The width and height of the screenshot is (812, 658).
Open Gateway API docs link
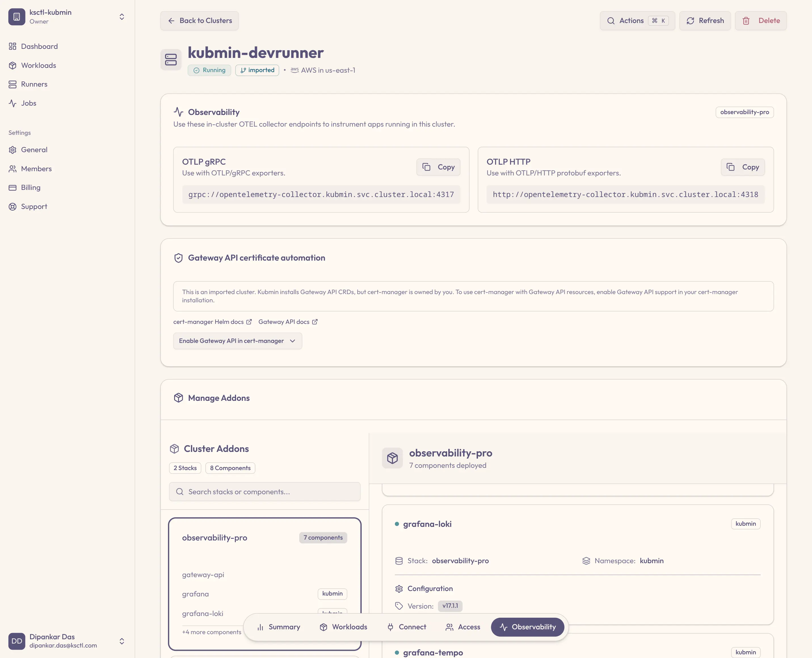288,322
